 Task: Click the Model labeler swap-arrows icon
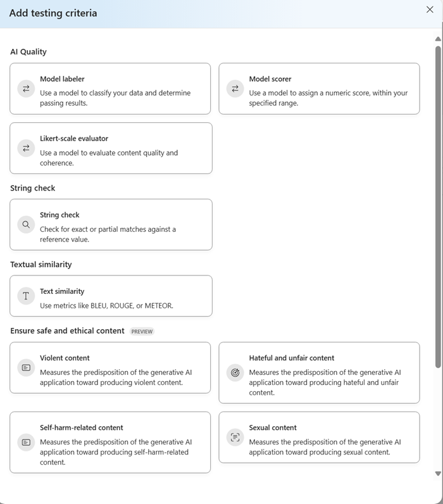[26, 89]
